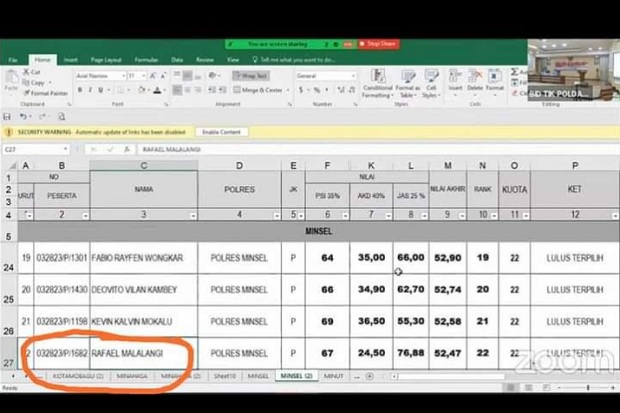Viewport: 620px width, 413px height.
Task: Apply the Font Color swatch
Action: 157,90
